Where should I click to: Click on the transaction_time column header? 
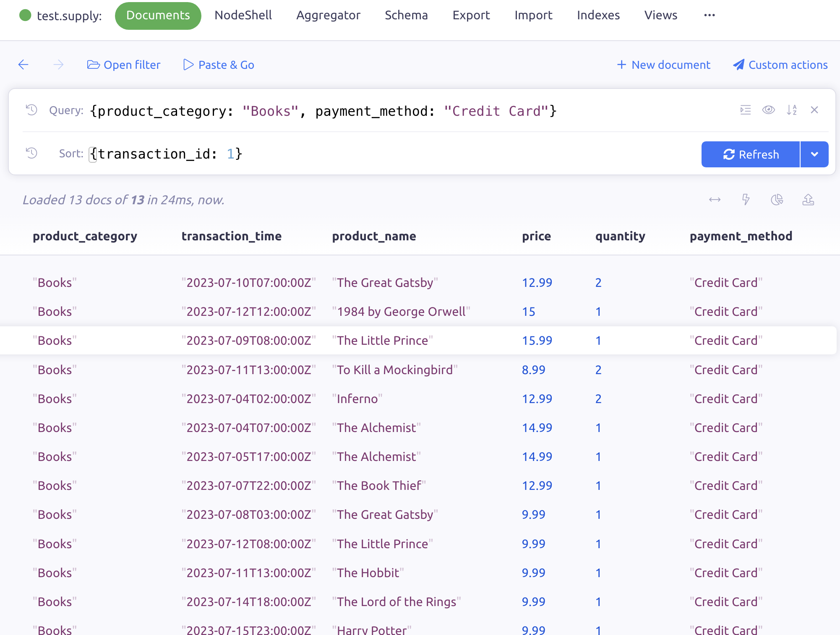tap(232, 235)
